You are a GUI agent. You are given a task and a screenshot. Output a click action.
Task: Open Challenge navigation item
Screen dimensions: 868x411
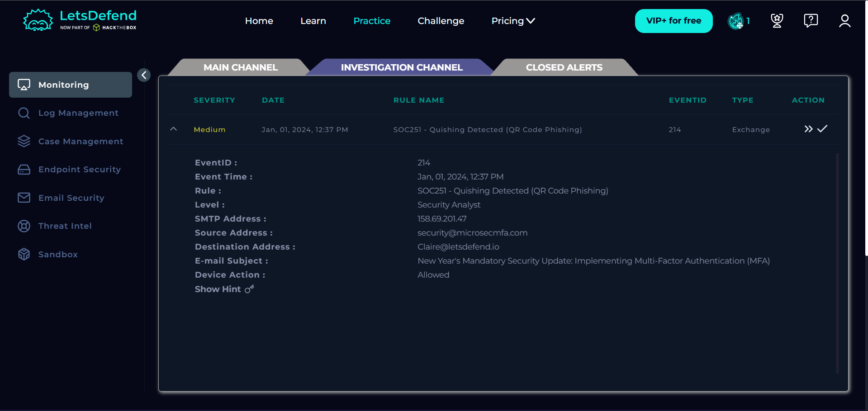point(441,21)
